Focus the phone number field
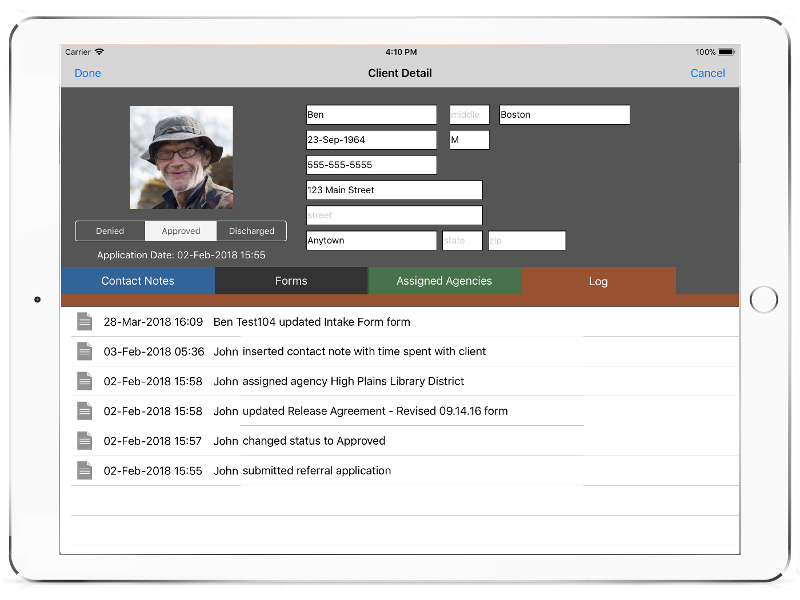The width and height of the screenshot is (800, 600). click(x=371, y=165)
